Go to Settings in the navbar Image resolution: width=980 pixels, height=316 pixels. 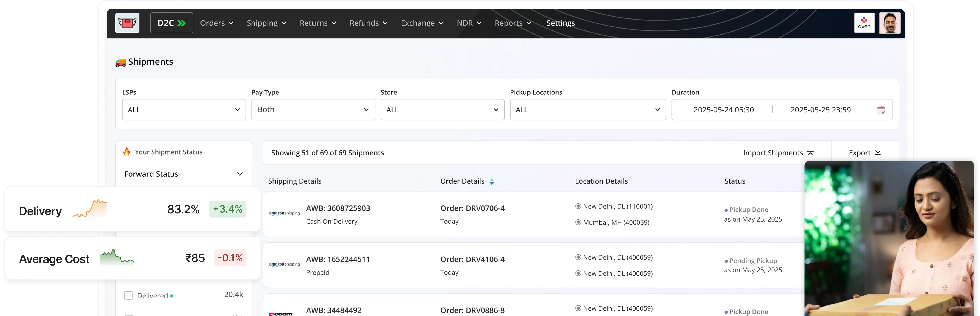(560, 23)
